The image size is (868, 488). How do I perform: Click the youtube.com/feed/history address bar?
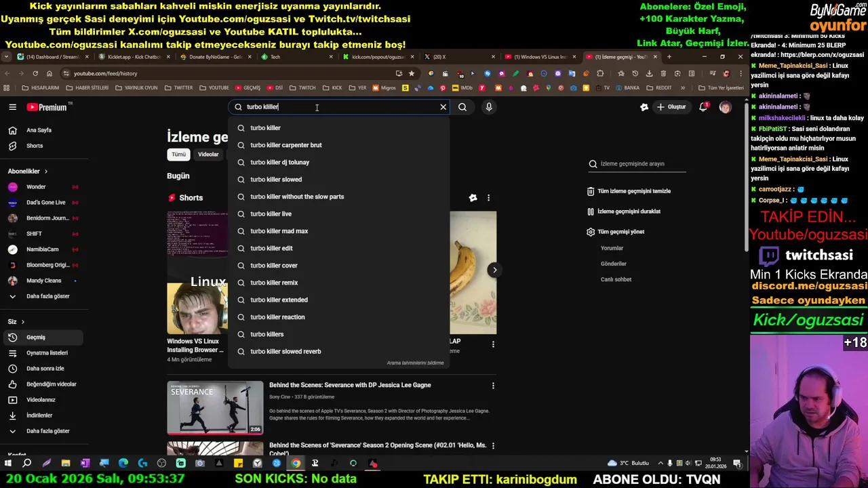coord(231,73)
